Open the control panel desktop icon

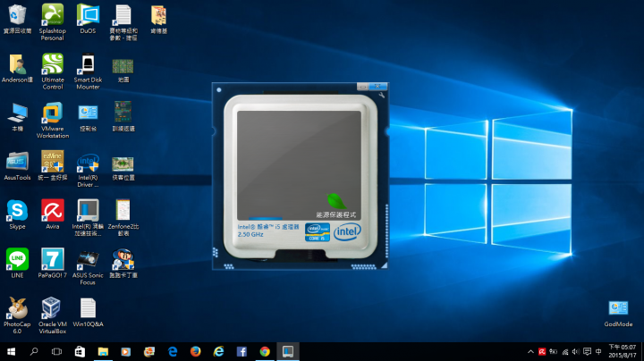point(88,117)
